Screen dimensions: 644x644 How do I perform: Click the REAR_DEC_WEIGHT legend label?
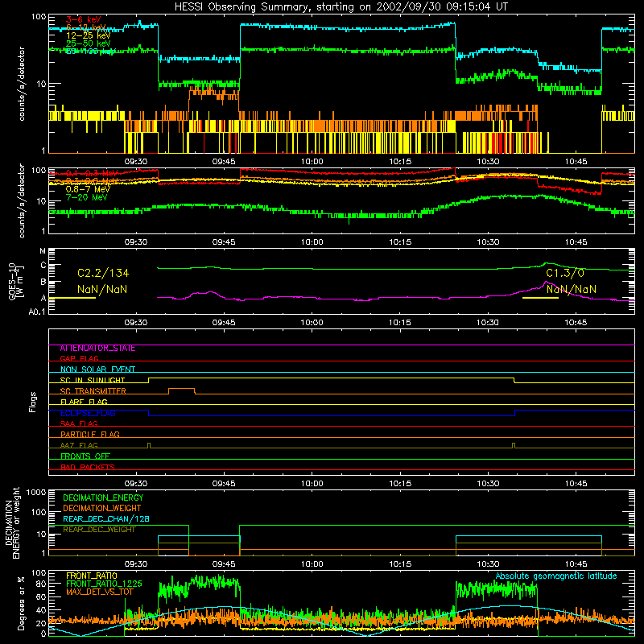99,530
